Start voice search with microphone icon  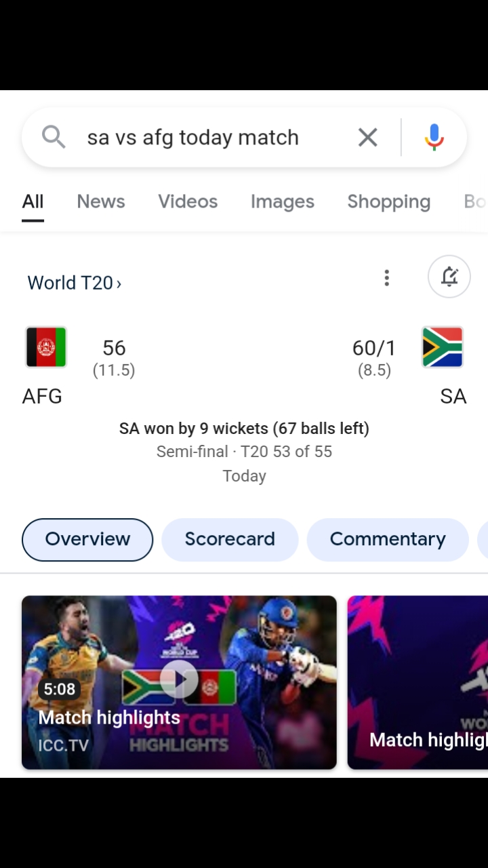pos(434,137)
